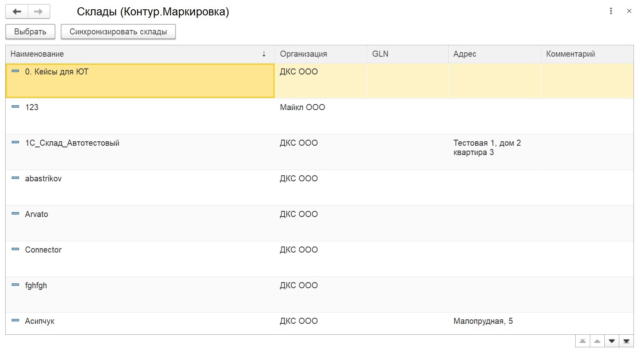This screenshot has height=355, width=644.
Task: Click the item icon of 'fghfgh'
Action: (15, 285)
